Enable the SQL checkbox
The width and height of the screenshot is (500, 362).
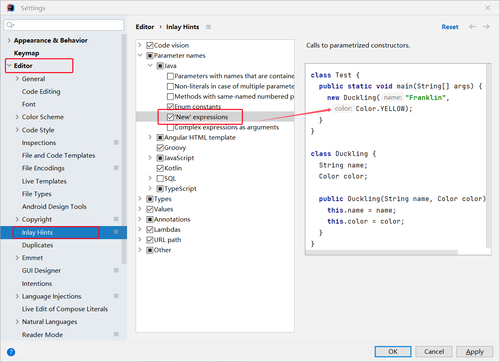point(160,179)
